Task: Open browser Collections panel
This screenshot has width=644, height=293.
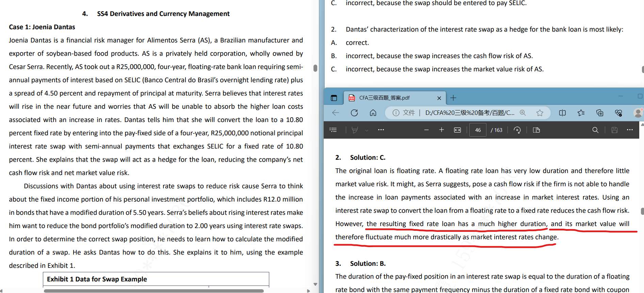Action: [x=600, y=113]
